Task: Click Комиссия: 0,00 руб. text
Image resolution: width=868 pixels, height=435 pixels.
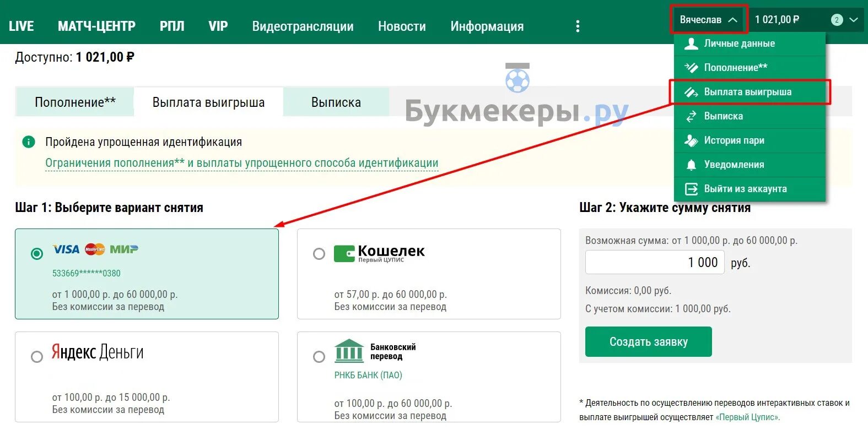Action: click(628, 291)
